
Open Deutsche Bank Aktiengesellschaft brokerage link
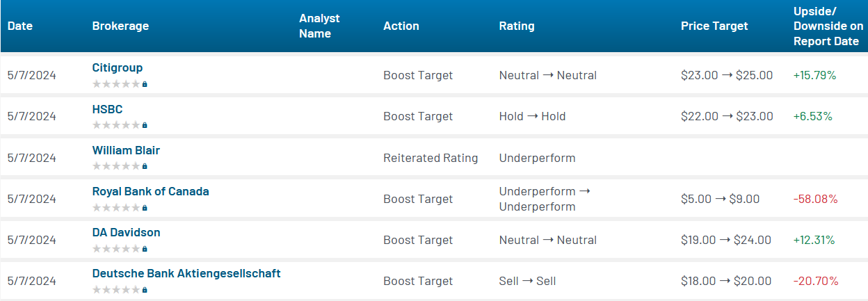pyautogui.click(x=186, y=273)
